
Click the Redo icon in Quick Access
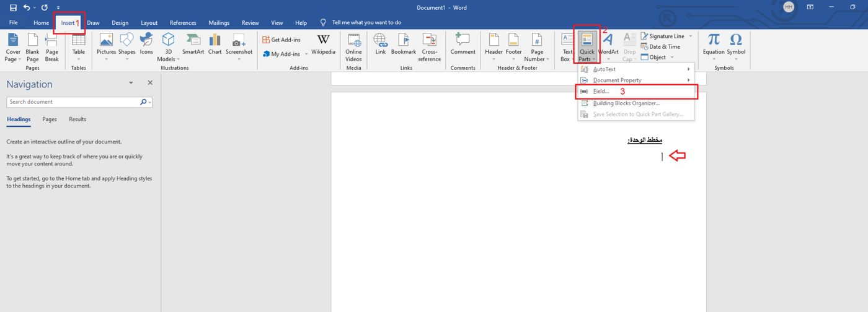point(45,7)
